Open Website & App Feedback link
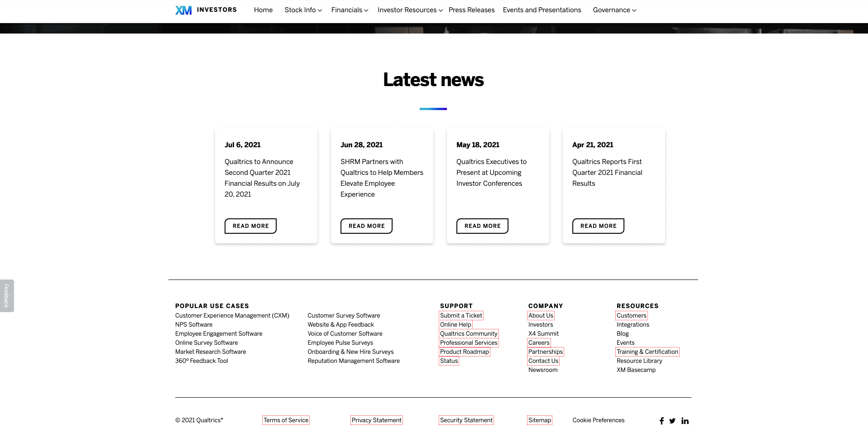 pyautogui.click(x=340, y=325)
